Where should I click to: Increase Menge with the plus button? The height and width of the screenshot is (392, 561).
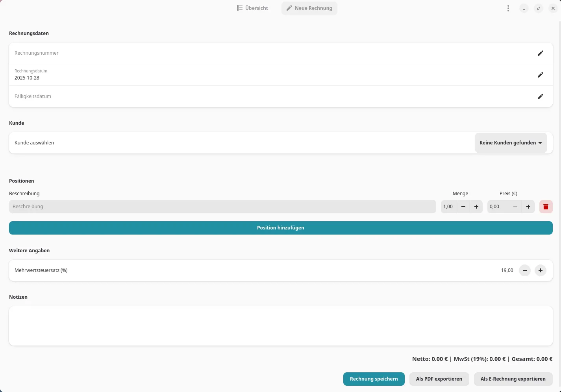tap(476, 207)
